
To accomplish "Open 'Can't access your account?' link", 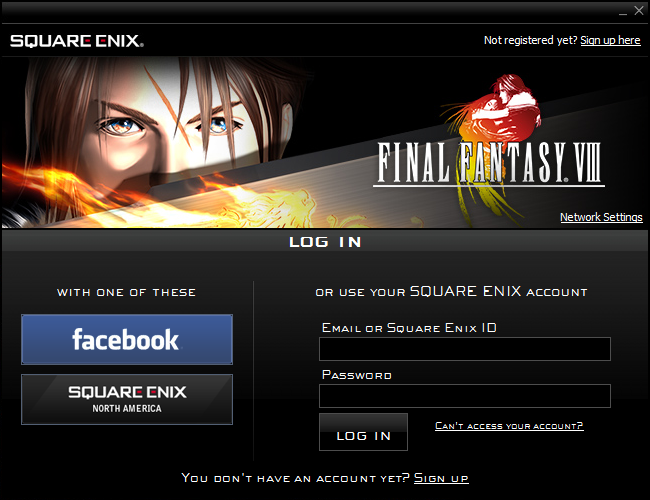I will coord(509,426).
